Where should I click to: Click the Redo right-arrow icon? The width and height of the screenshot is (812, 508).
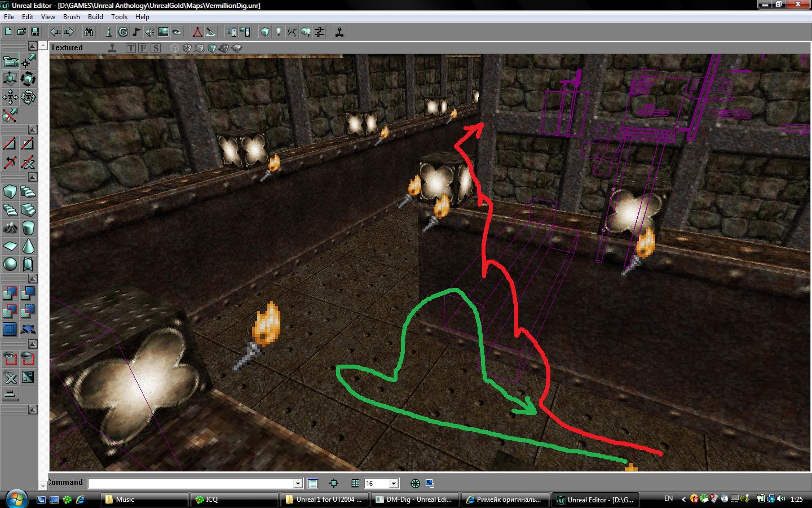pos(68,32)
